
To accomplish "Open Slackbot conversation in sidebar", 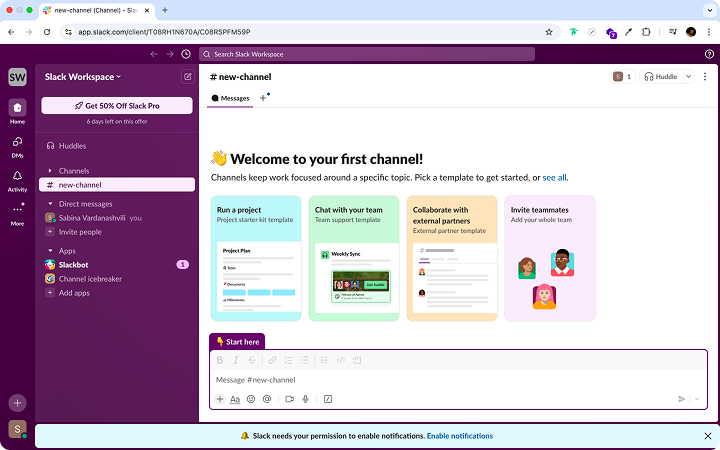I will pos(76,264).
